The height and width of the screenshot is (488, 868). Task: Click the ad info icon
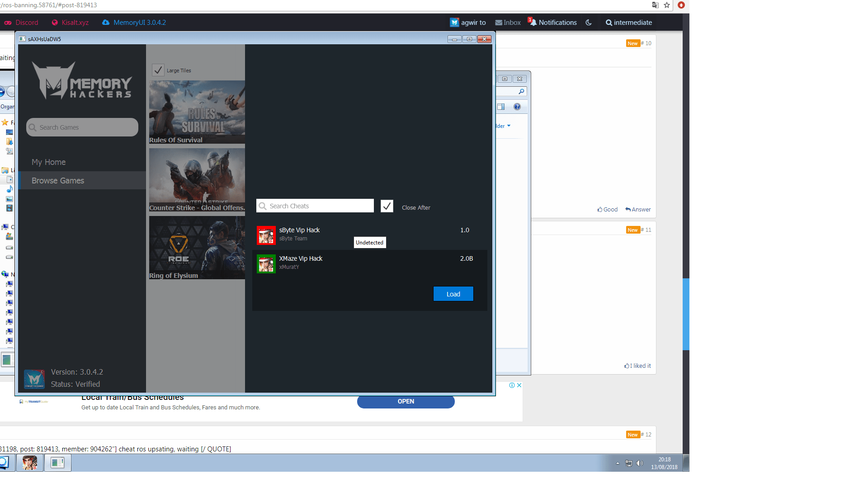click(x=512, y=385)
